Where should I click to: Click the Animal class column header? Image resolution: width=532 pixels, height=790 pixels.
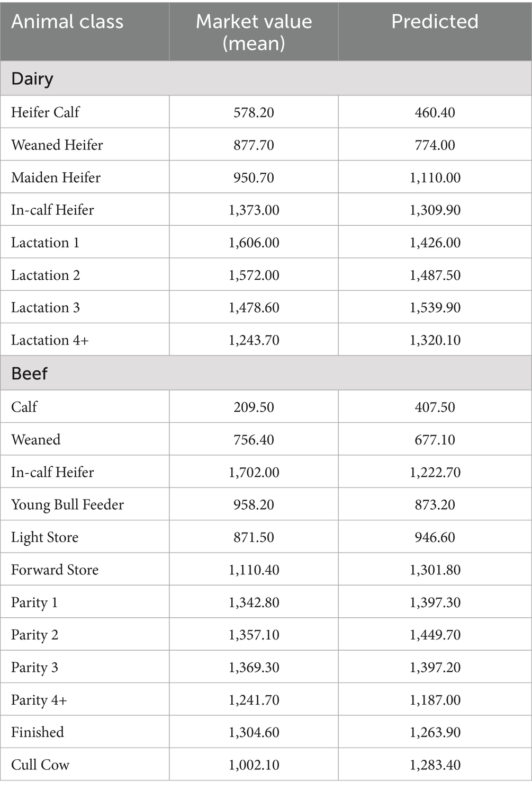click(x=67, y=22)
